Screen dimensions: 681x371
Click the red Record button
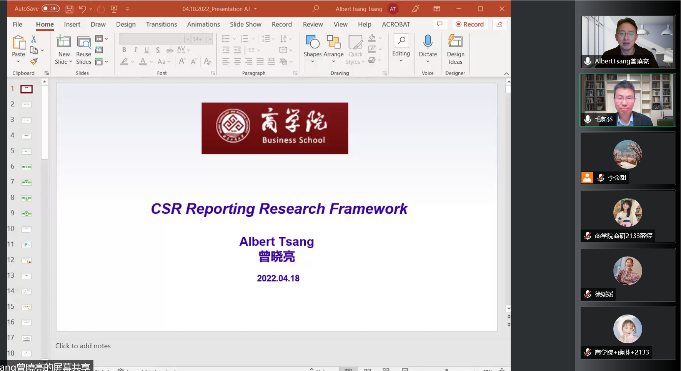tap(469, 24)
